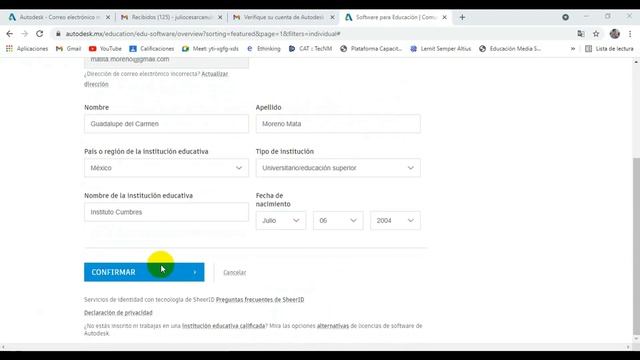Open Ethinking bookmark
Screen dimensions: 640x360
pos(264,49)
